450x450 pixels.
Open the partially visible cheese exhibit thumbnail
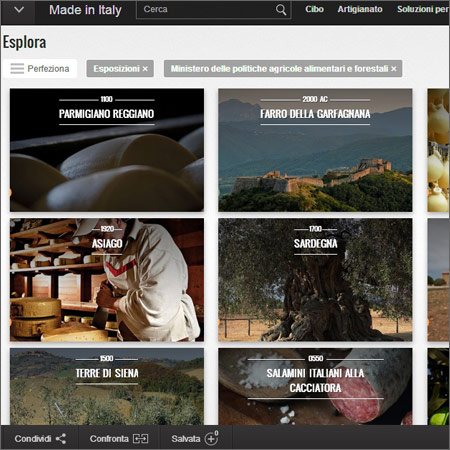438,150
